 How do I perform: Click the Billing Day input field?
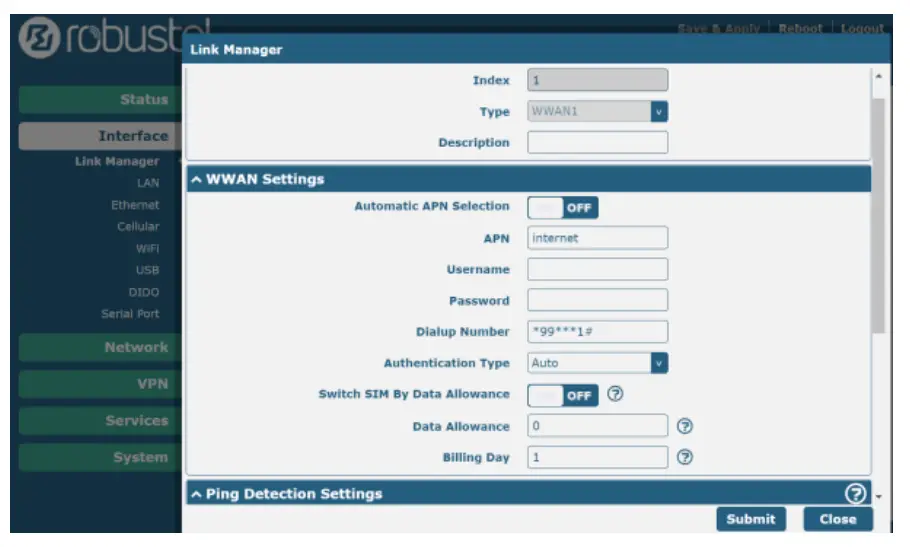point(597,457)
